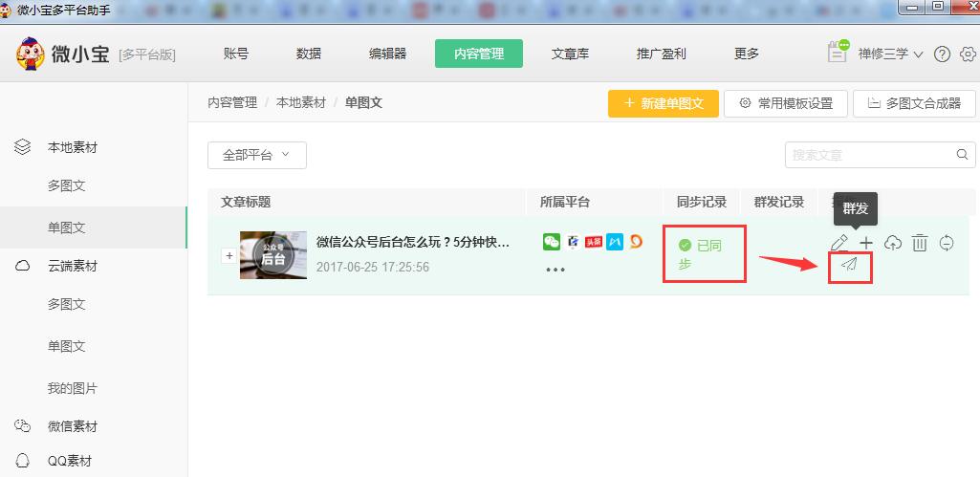Viewport: 980px width, 477px height.
Task: Click the paper-plane 群发 mass-send icon
Action: click(x=849, y=265)
